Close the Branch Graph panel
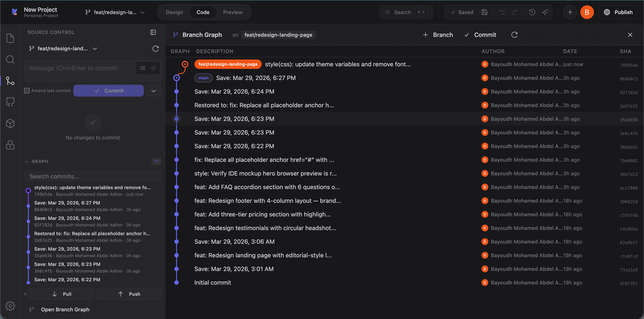This screenshot has height=319, width=644. pyautogui.click(x=630, y=35)
